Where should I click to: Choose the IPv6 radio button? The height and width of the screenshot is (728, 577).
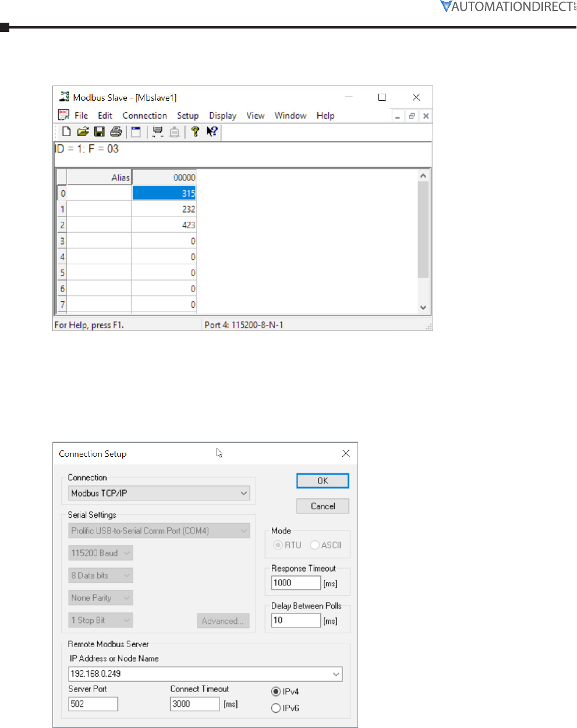click(276, 708)
